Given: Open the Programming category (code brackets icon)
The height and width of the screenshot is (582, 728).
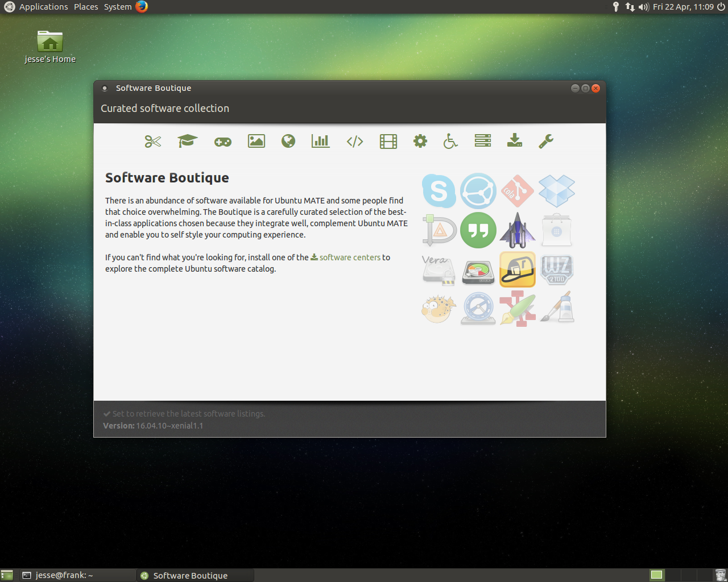Looking at the screenshot, I should coord(355,142).
